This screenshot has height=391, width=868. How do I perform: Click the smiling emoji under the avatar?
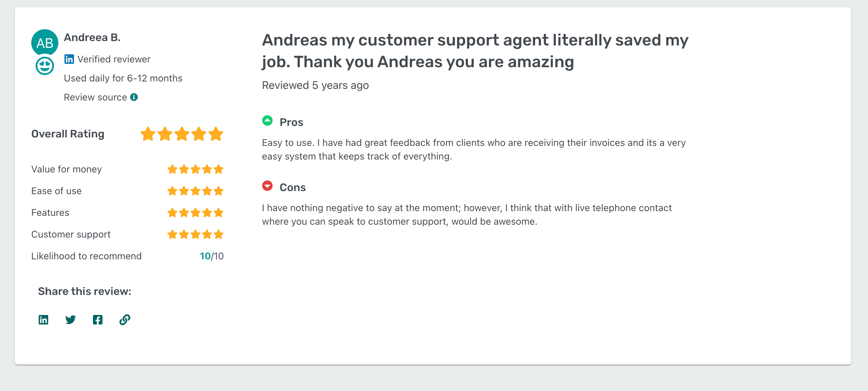[x=44, y=67]
